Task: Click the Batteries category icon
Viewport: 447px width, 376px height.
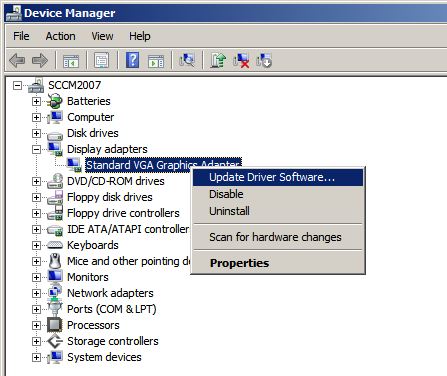Action: coord(55,101)
